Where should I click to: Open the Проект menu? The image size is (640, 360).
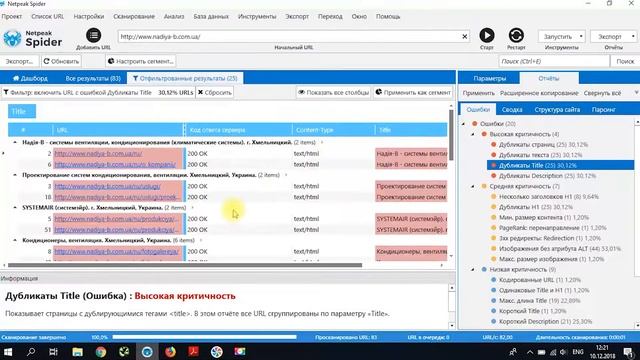tap(11, 16)
